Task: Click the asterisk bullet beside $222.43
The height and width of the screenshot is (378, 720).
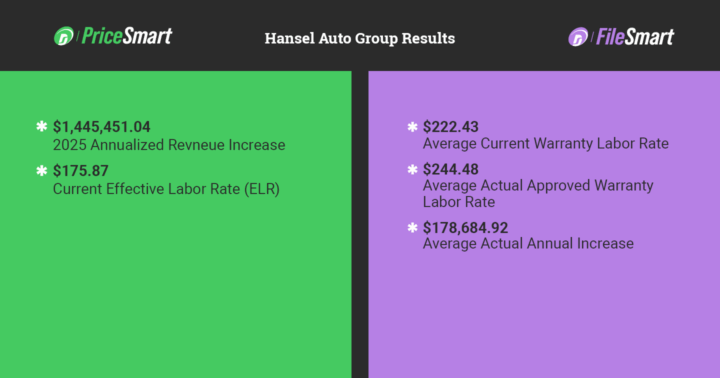Action: 412,127
